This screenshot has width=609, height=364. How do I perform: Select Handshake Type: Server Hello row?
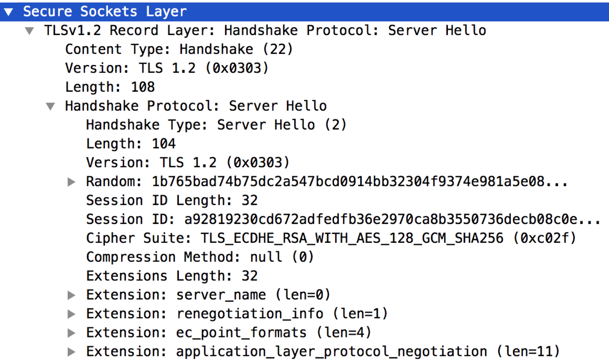point(216,125)
